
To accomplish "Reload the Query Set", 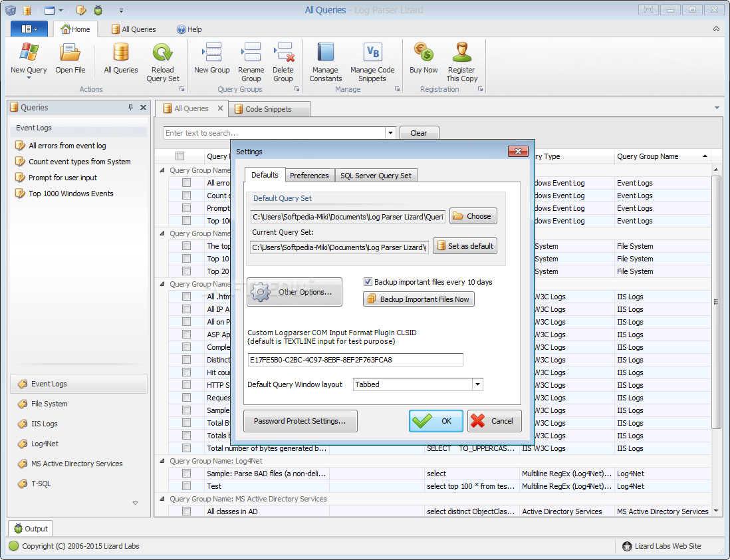I will (x=162, y=63).
